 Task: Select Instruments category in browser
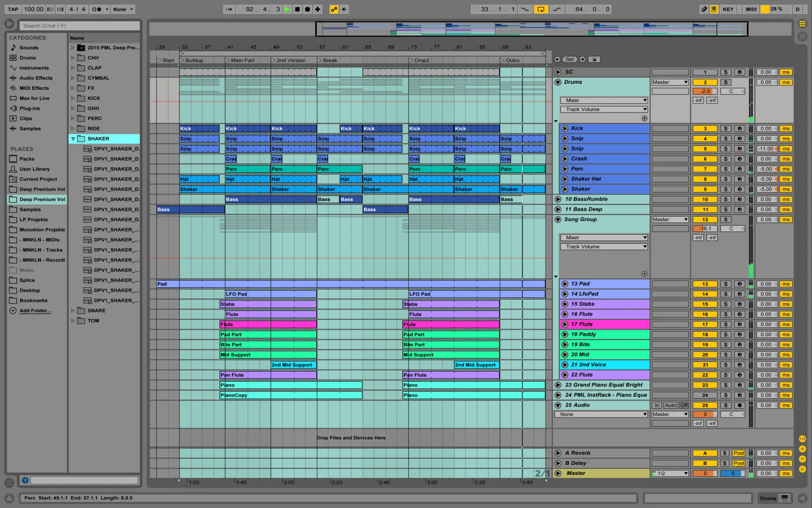tap(34, 68)
